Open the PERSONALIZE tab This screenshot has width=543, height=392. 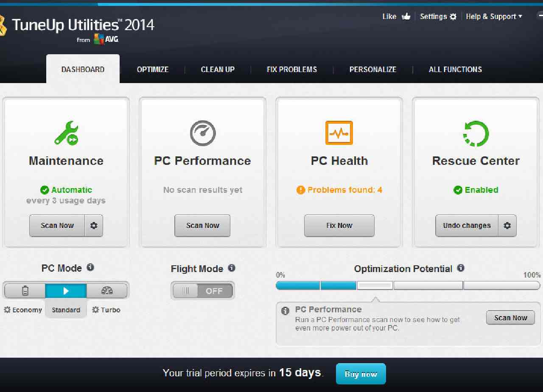[373, 70]
